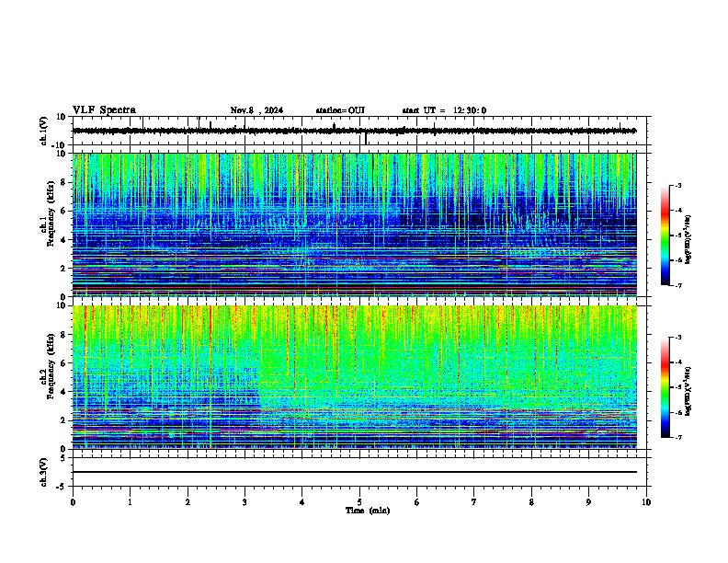This screenshot has width=728, height=563.
Task: Click the "5" tick on ch.3(V) axis
Action: 64,458
